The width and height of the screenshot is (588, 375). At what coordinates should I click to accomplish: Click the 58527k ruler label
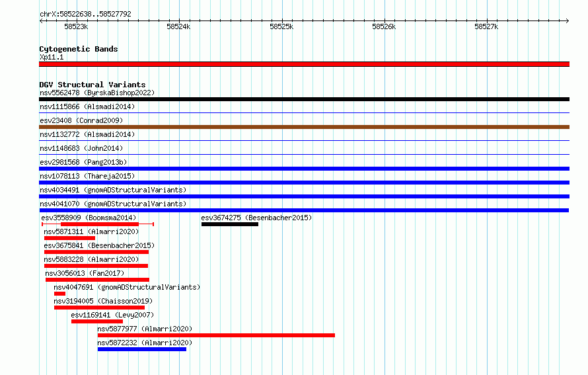(486, 26)
